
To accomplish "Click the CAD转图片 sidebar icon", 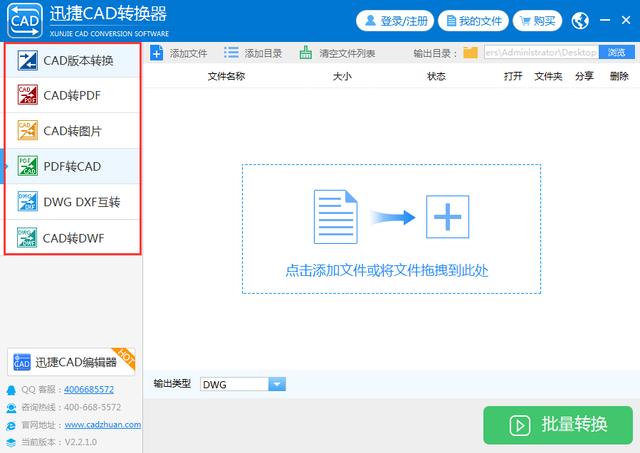I will tap(28, 130).
